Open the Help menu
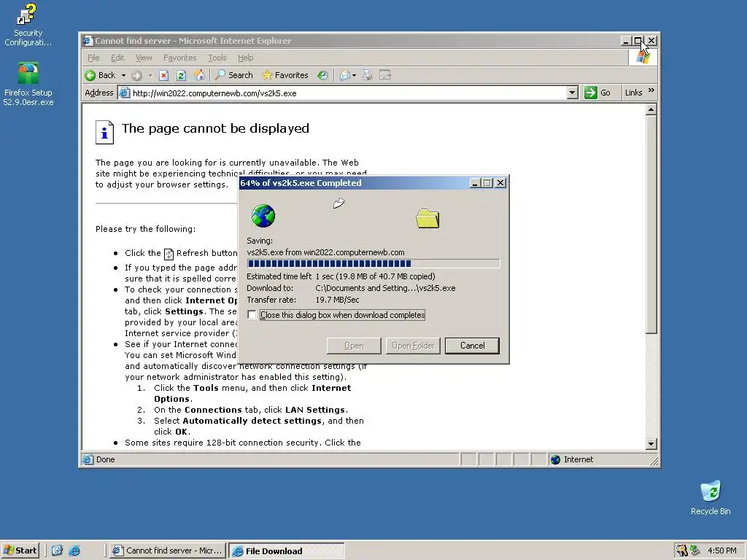The height and width of the screenshot is (560, 747). tap(245, 58)
